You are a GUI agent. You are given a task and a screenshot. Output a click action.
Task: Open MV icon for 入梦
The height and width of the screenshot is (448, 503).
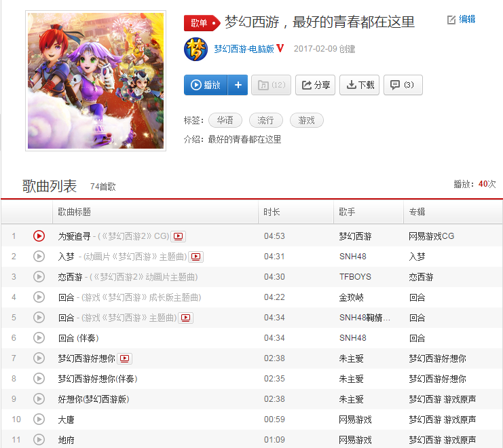195,257
